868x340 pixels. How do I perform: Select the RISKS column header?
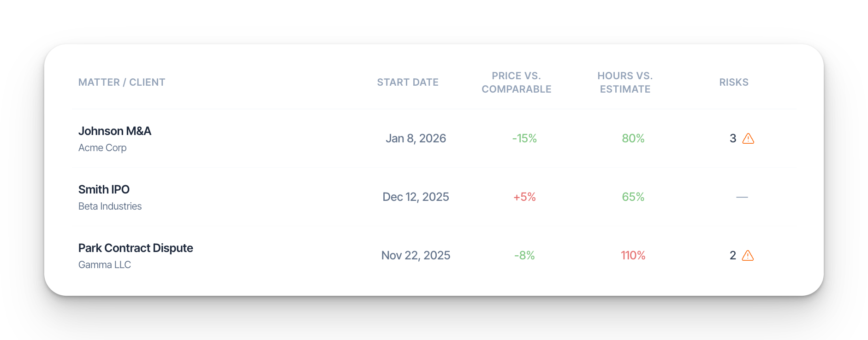(x=733, y=82)
